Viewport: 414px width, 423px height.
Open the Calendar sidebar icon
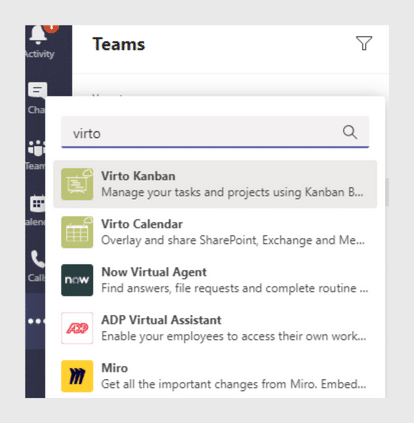[38, 203]
